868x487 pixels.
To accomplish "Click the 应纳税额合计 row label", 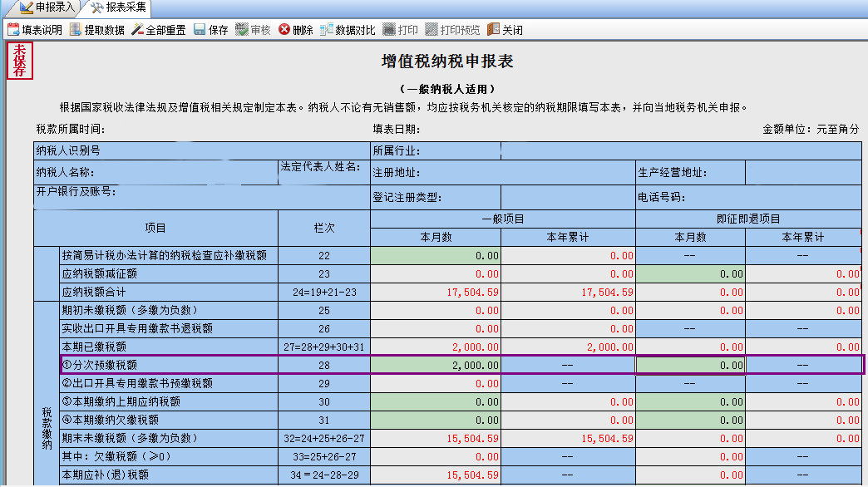I will [x=94, y=293].
